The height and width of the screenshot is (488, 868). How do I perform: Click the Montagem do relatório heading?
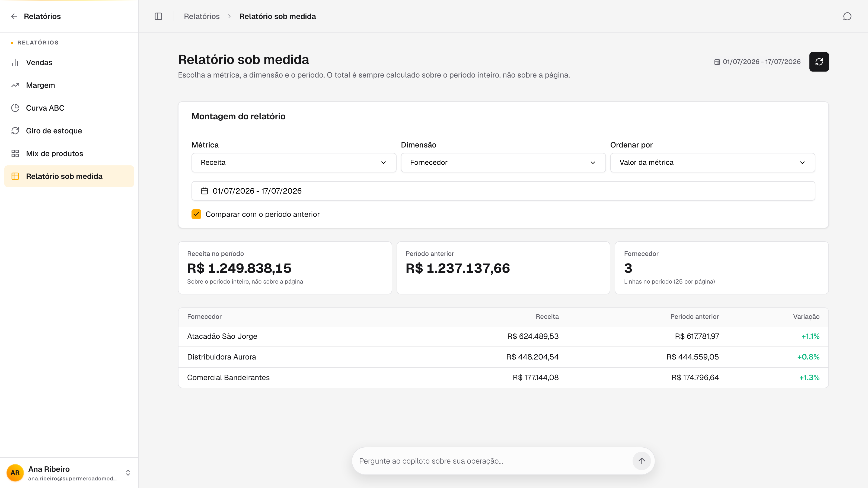(x=238, y=116)
